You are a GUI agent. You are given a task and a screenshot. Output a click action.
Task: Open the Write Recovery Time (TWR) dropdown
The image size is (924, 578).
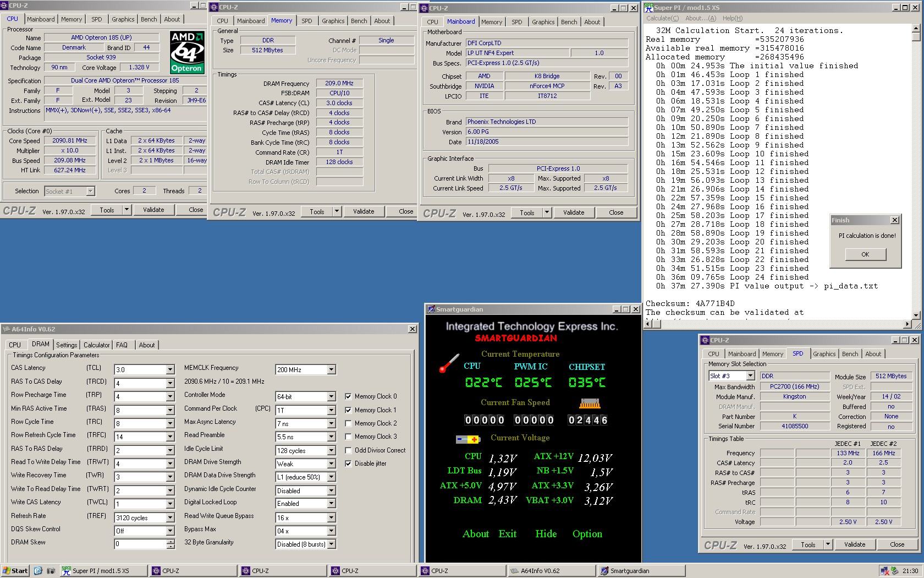pos(170,477)
